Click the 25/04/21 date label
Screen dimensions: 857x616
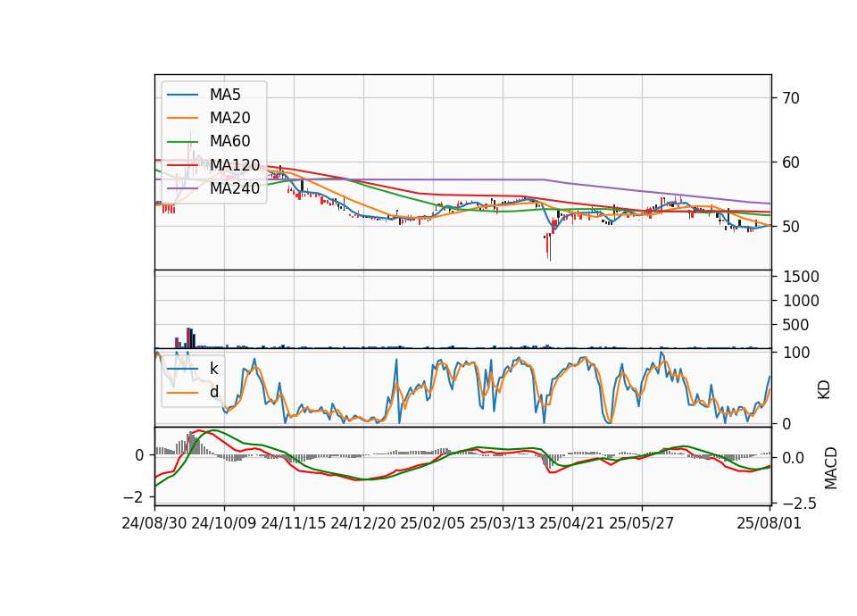(x=571, y=523)
